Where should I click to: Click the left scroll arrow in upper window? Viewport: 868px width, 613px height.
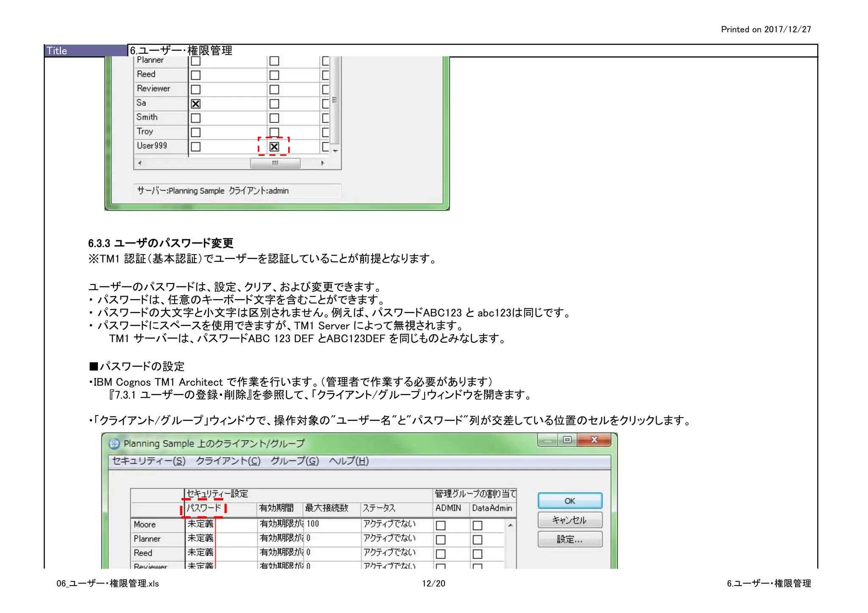coord(140,163)
